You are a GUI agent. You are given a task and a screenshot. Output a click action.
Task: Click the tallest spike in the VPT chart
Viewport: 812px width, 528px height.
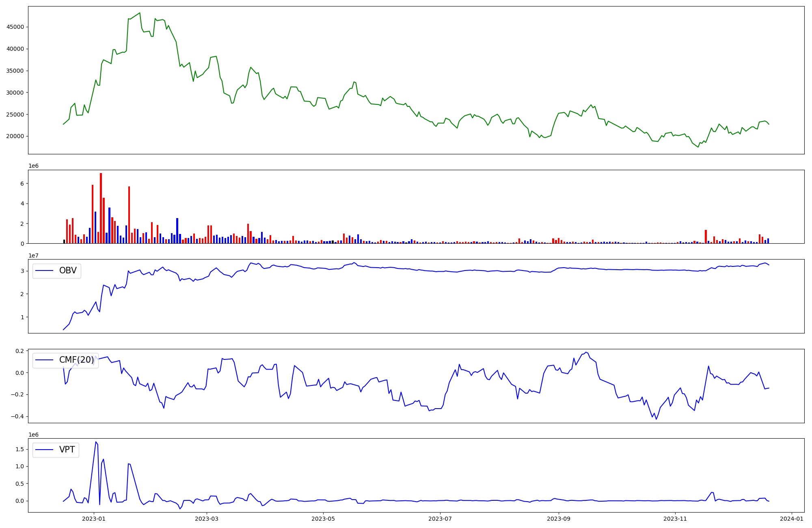coord(95,442)
